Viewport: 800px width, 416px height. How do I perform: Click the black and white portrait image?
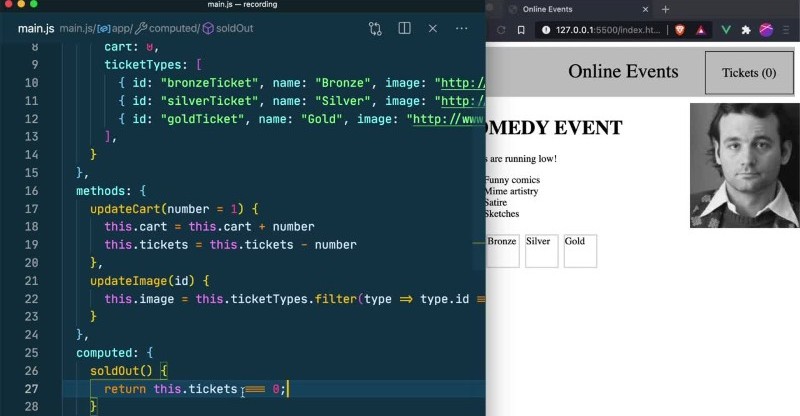pos(744,165)
